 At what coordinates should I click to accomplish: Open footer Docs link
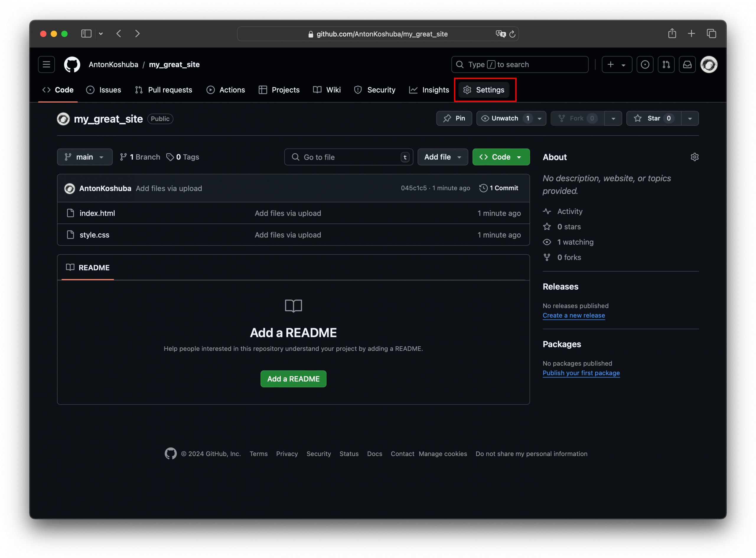pos(375,454)
